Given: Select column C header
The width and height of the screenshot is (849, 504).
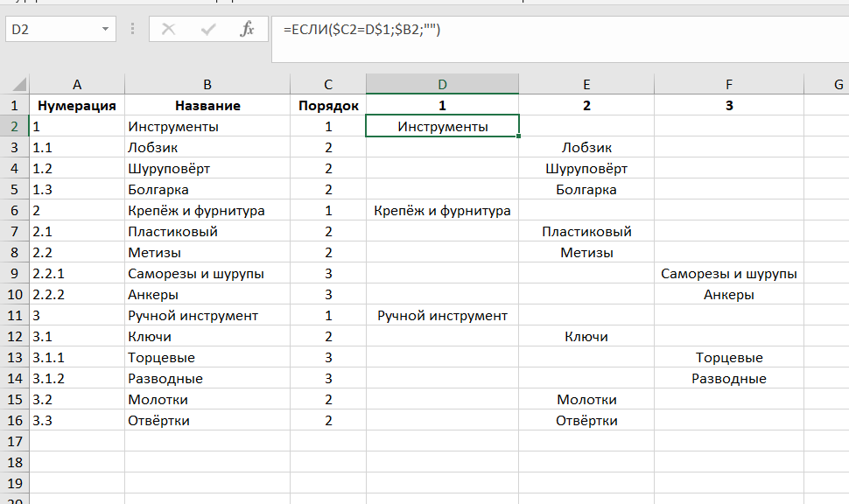Looking at the screenshot, I should (x=328, y=85).
